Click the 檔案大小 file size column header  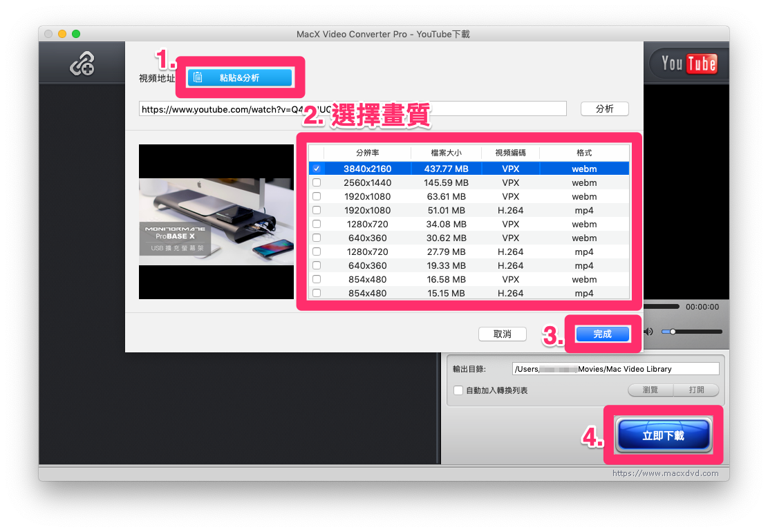click(x=446, y=153)
